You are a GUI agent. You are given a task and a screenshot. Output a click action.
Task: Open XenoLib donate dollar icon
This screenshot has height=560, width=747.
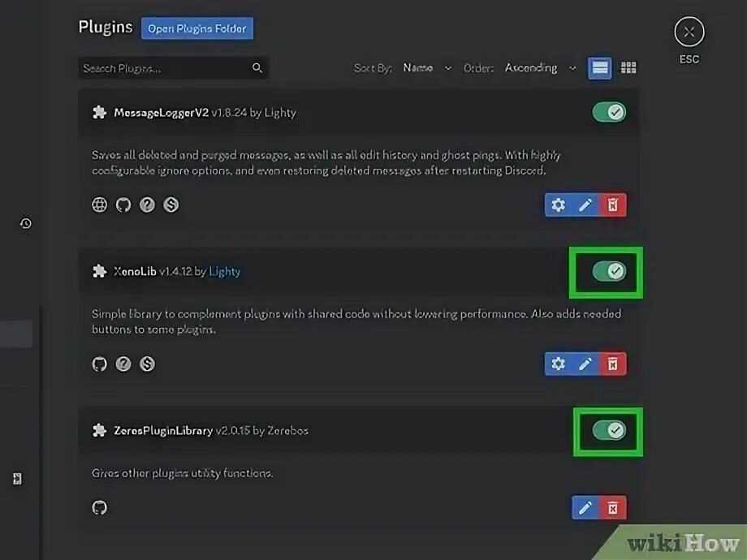[x=147, y=364]
